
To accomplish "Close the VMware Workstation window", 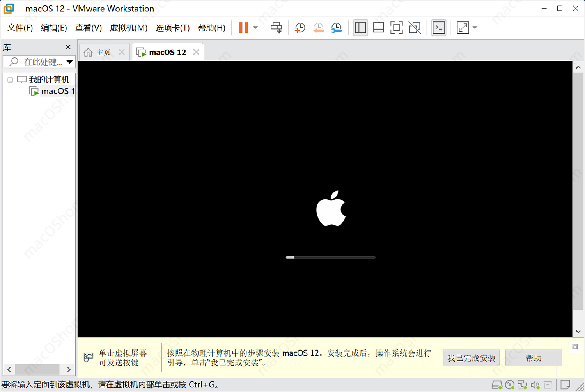I will [575, 8].
